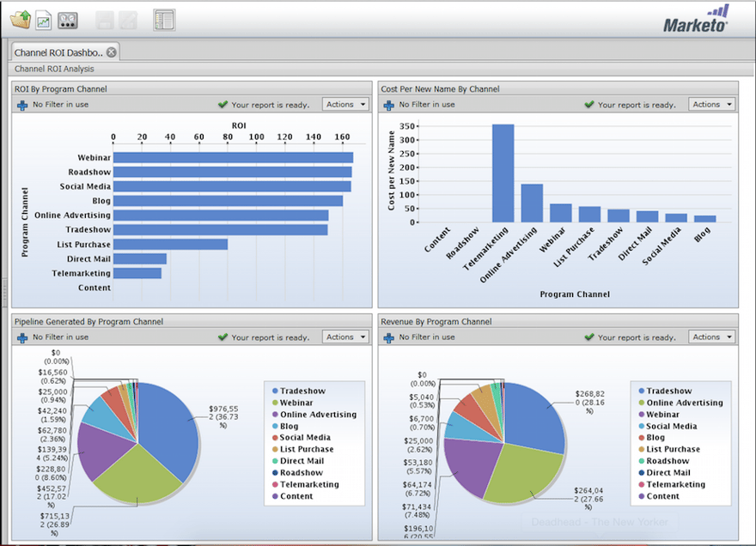Screen dimensions: 756x546
Task: Click Roadshow label on ROI chart axis
Action: coord(89,172)
